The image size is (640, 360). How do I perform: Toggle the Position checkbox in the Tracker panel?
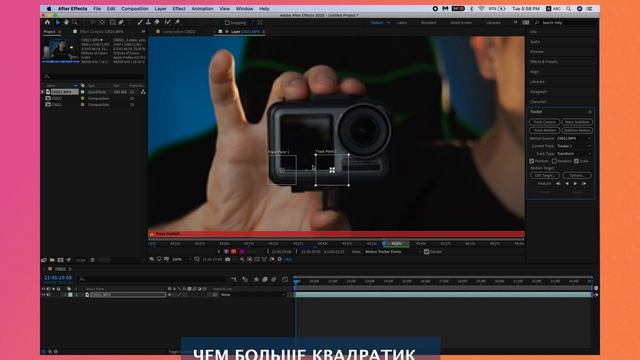coord(532,161)
